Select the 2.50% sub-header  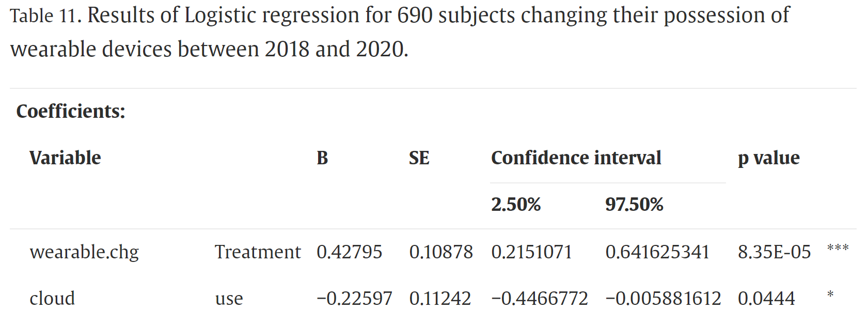[x=516, y=204]
